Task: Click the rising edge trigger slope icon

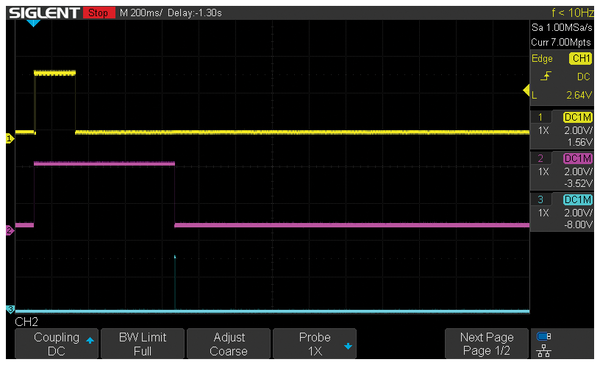Action: tap(546, 76)
